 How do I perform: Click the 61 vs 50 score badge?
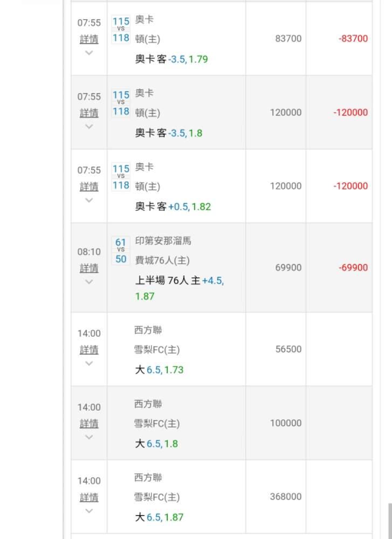click(121, 251)
